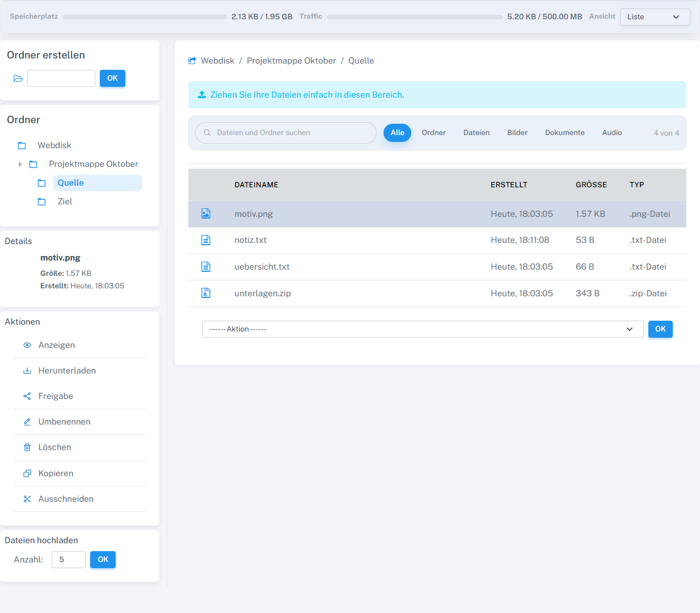Click the pencil icon for Umbenennen
700x613 pixels.
coord(27,422)
